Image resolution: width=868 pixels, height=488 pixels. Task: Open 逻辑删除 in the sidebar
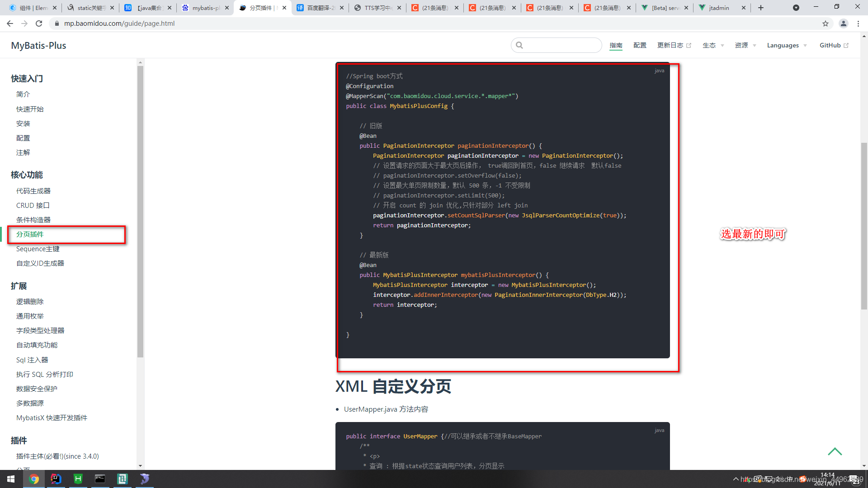point(30,302)
